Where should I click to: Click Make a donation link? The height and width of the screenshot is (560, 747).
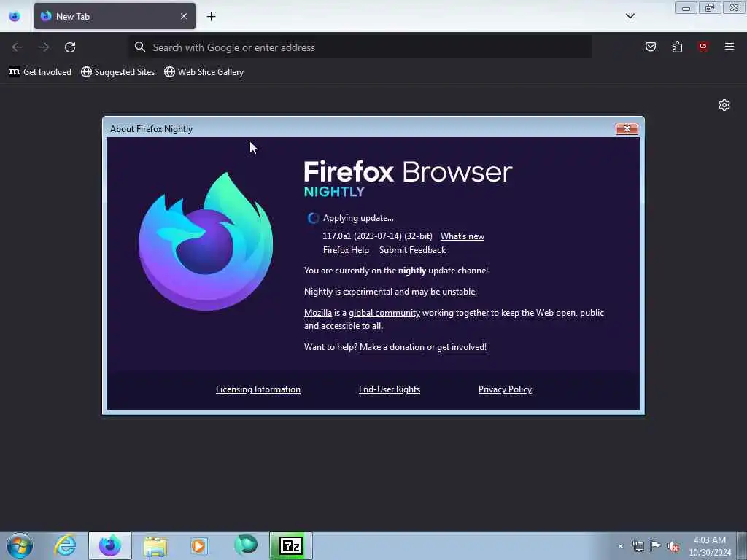(x=392, y=347)
